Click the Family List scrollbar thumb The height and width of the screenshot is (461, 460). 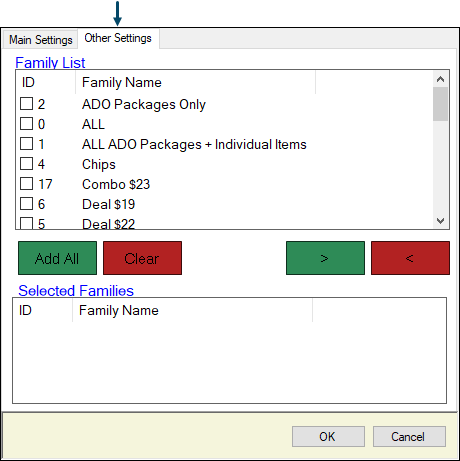click(440, 104)
